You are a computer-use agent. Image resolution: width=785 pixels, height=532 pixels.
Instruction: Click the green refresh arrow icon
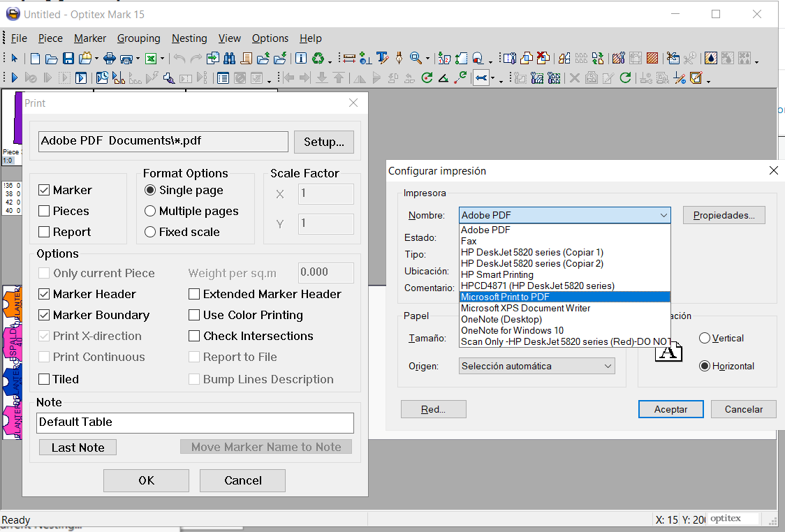(625, 77)
